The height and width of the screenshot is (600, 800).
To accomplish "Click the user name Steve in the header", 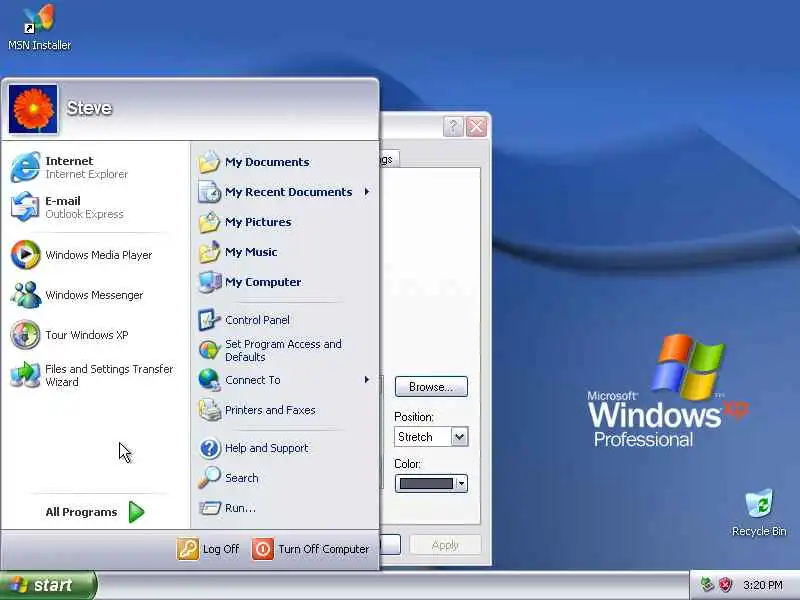I will click(x=89, y=108).
